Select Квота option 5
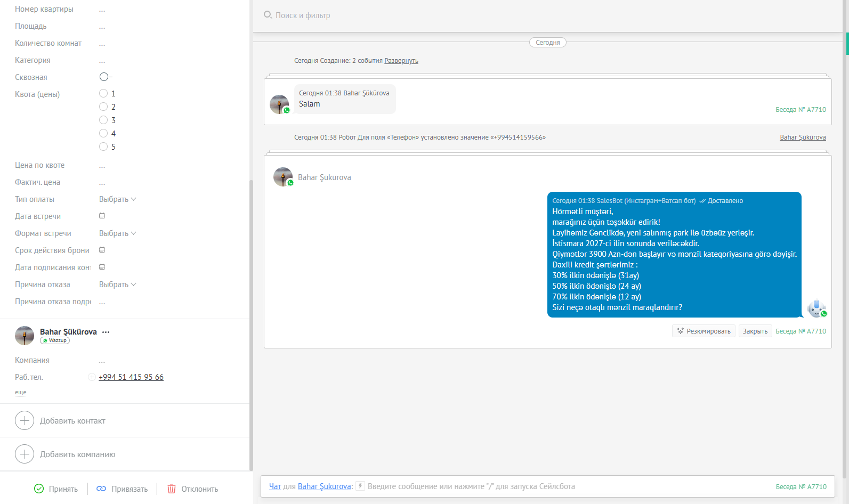 103,147
